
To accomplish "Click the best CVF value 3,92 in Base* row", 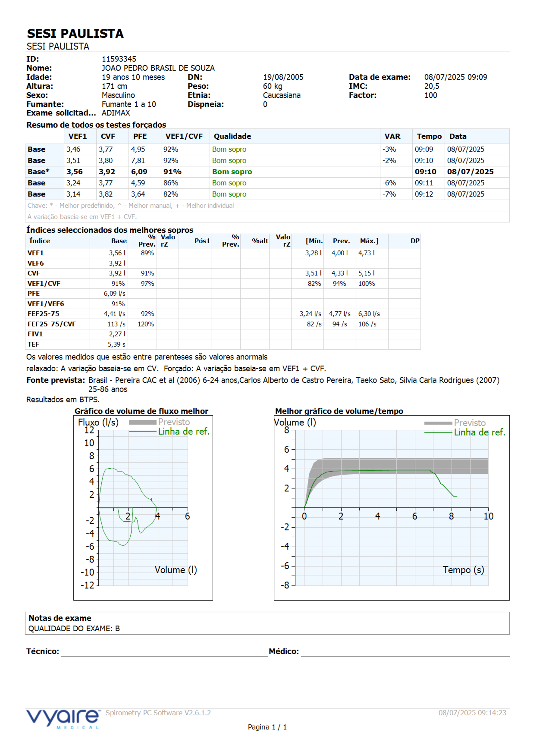I will (x=107, y=172).
